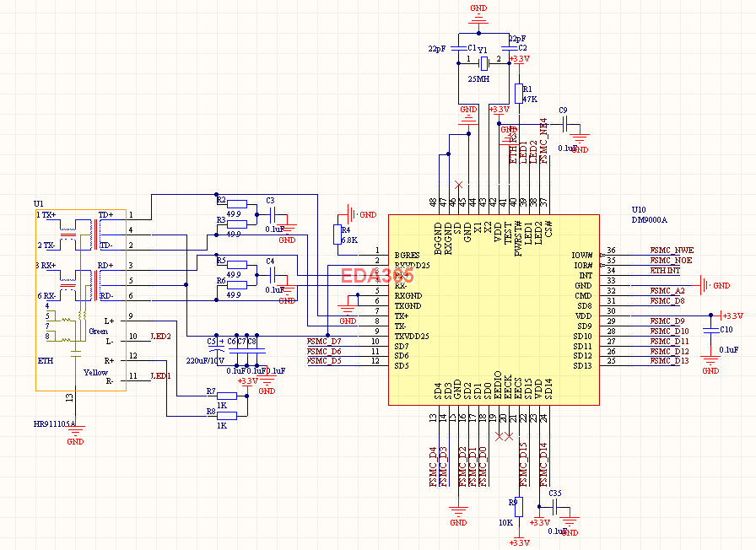Click the 25MH crystal value text
This screenshot has width=756, height=550.
(x=478, y=79)
